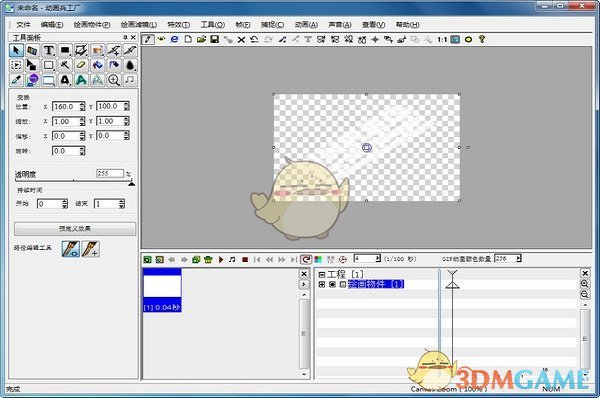Viewport: 600px width, 398px height.
Task: Open the 文件 file menu
Action: (x=23, y=24)
